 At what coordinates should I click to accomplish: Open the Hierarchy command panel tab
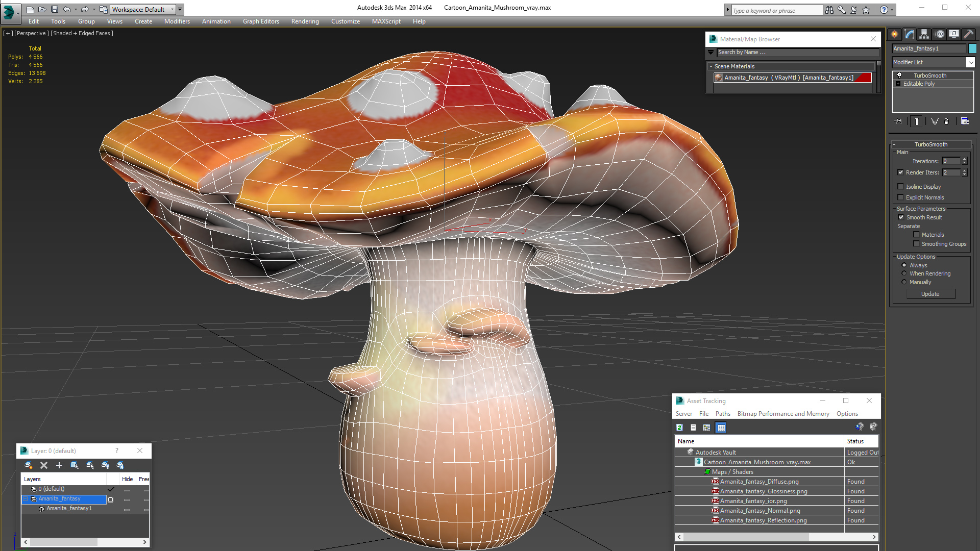click(x=924, y=34)
